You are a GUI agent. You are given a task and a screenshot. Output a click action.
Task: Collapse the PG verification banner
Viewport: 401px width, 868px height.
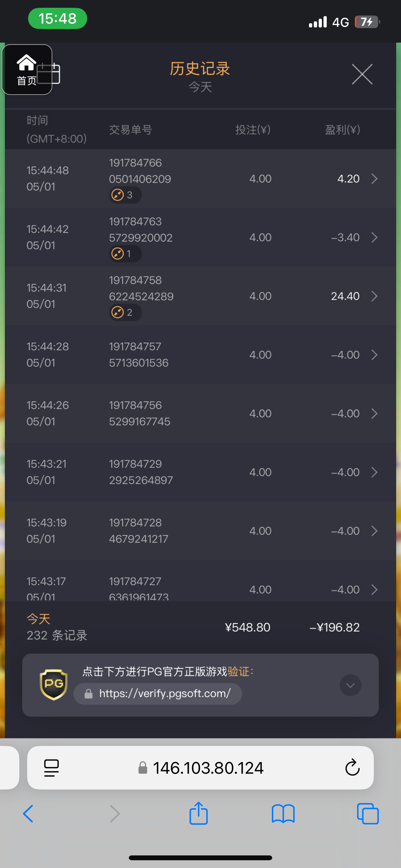coord(350,685)
